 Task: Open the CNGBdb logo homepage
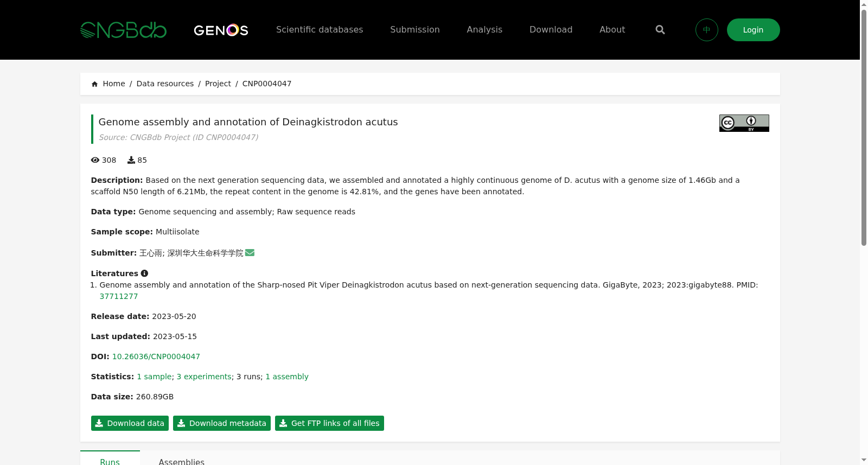point(123,30)
